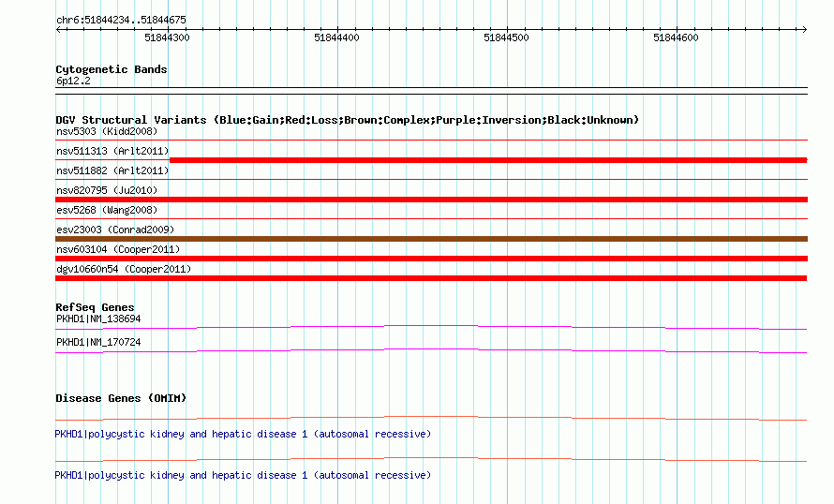
Task: Click the magenta intron line of NM_138694
Action: (x=431, y=325)
